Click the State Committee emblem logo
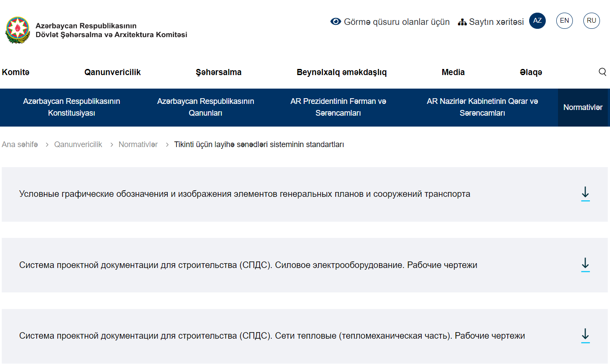 point(18,30)
